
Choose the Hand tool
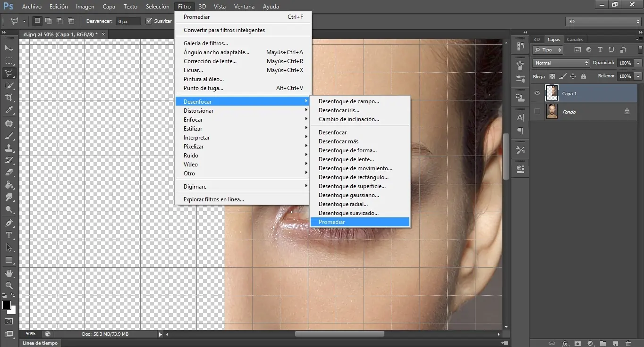[9, 273]
